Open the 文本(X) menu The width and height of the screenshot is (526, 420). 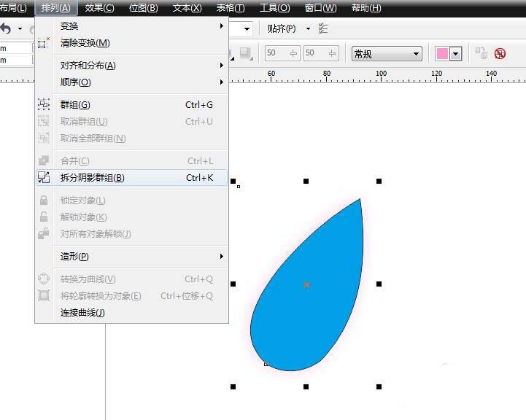click(187, 8)
